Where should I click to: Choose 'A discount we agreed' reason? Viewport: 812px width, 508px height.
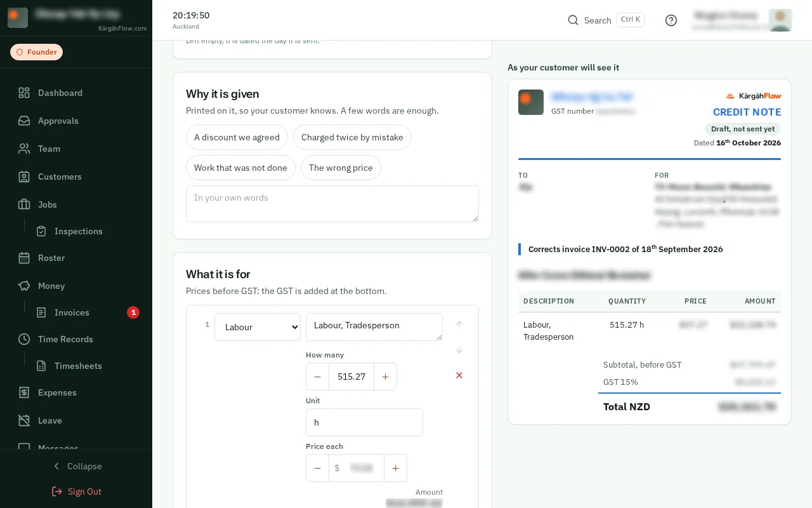(237, 137)
